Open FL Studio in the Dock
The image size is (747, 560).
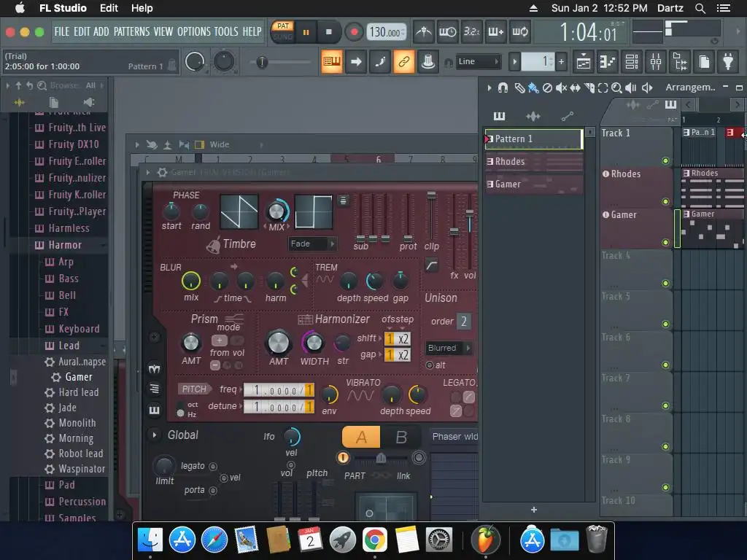pos(485,540)
